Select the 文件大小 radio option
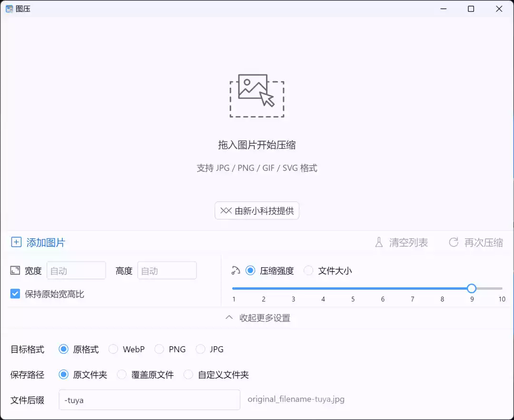Viewport: 514px width, 420px height. click(x=309, y=271)
